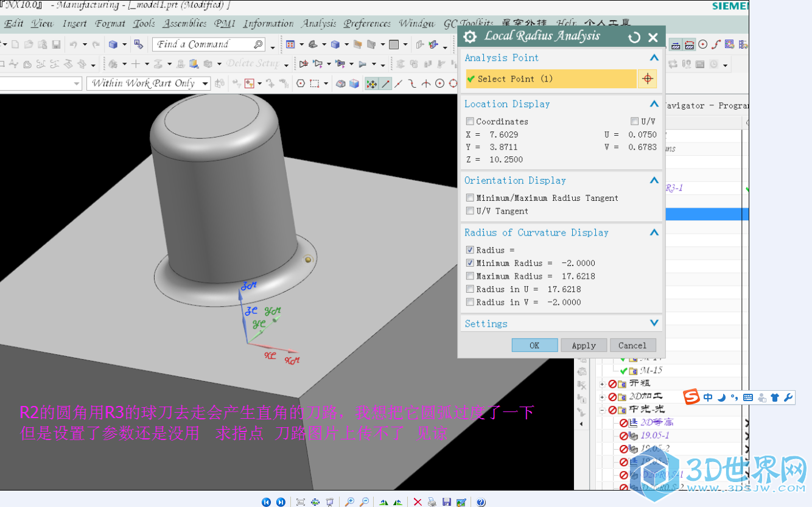The height and width of the screenshot is (507, 812).
Task: Uncheck the Radius = checkbox
Action: (x=469, y=250)
